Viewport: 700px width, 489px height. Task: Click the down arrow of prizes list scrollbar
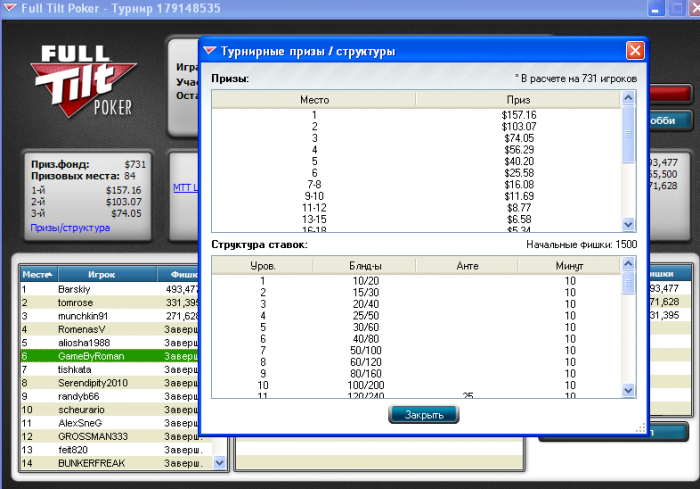click(x=628, y=224)
